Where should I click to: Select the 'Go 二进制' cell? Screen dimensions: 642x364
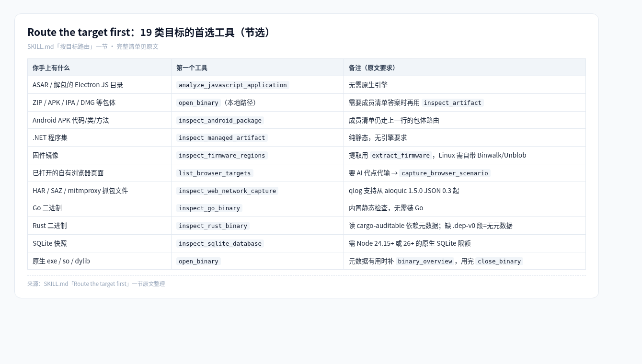[x=100, y=208]
